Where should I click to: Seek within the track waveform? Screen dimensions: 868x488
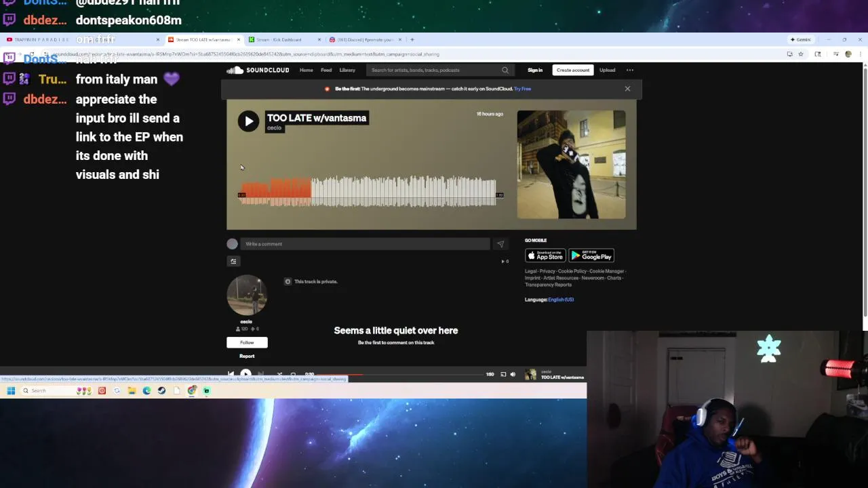tap(368, 192)
